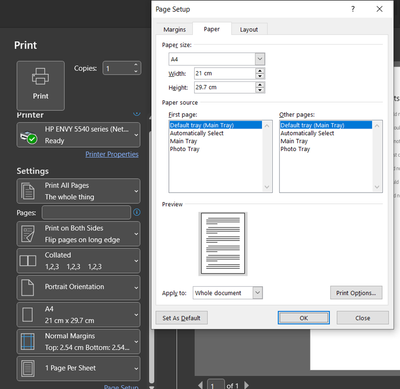Click the print settings panel vertical scrollbar
Image resolution: width=400 pixels, height=389 pixels.
point(151,257)
